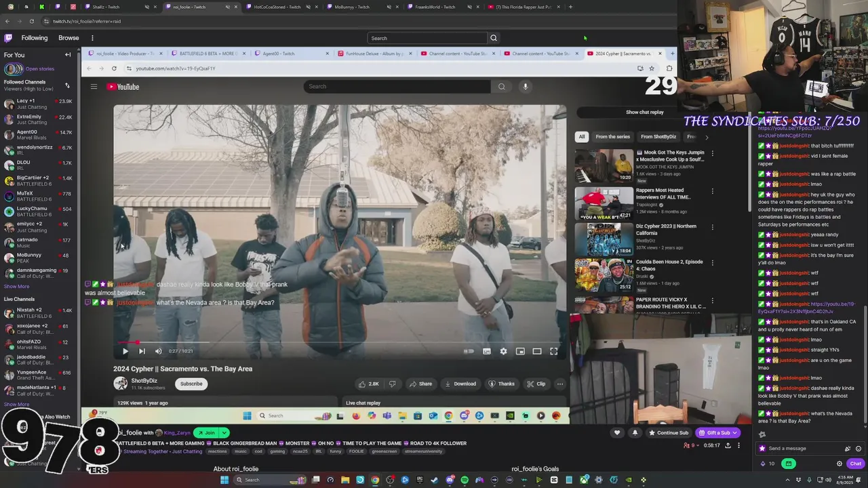The height and width of the screenshot is (488, 868).
Task: Click the Twitch search magnifier button
Action: (494, 38)
